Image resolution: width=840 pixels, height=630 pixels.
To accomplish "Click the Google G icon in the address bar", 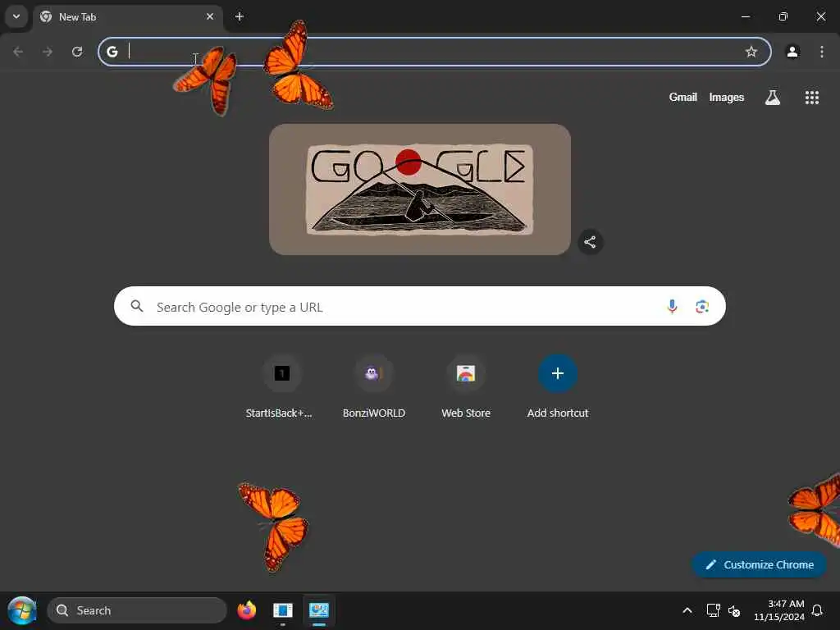I will pyautogui.click(x=112, y=52).
